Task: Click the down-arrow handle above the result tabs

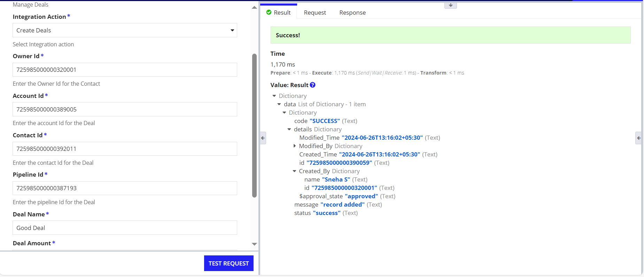Action: coord(450,5)
